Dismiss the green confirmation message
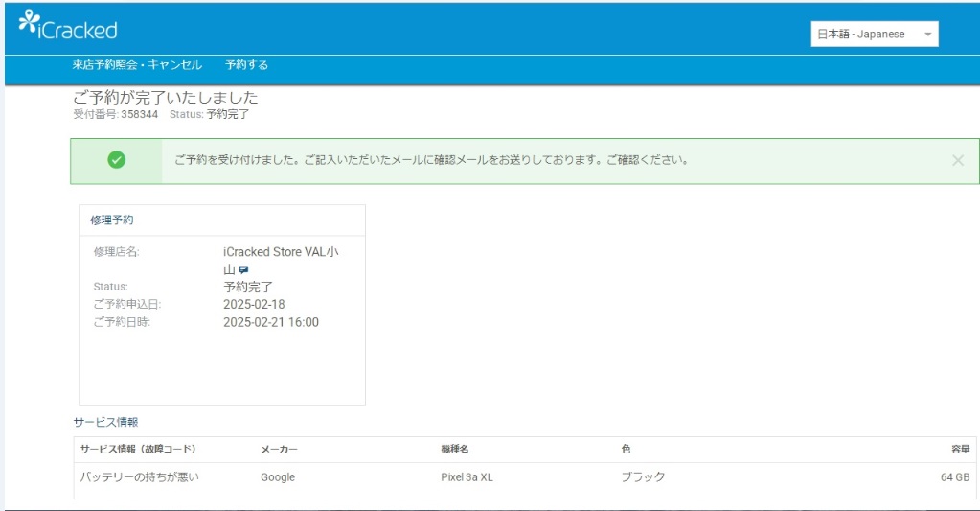The height and width of the screenshot is (511, 980). coord(958,161)
